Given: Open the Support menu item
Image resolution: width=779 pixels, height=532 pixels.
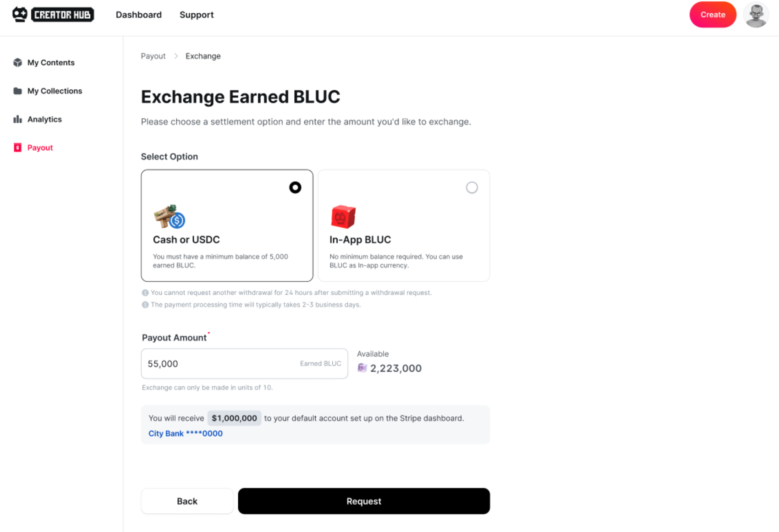Looking at the screenshot, I should point(197,15).
